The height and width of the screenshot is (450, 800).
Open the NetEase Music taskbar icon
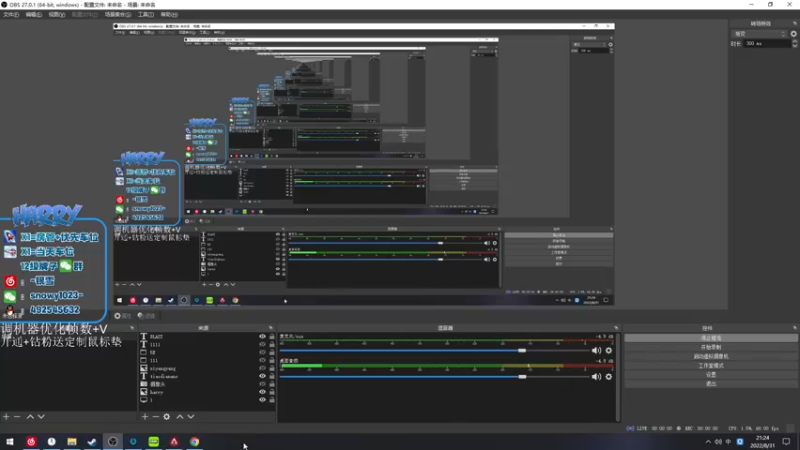(31, 441)
